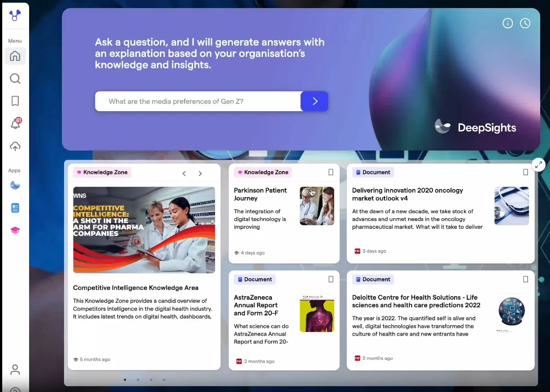Open Parkinson Patient Journey title
Image resolution: width=550 pixels, height=392 pixels.
(x=260, y=194)
